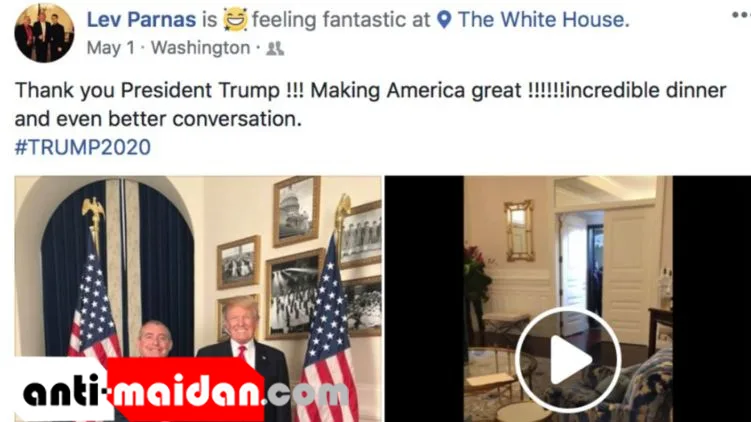Screen dimensions: 751x422
Task: Open the Lev Parnas name link
Action: pos(141,20)
